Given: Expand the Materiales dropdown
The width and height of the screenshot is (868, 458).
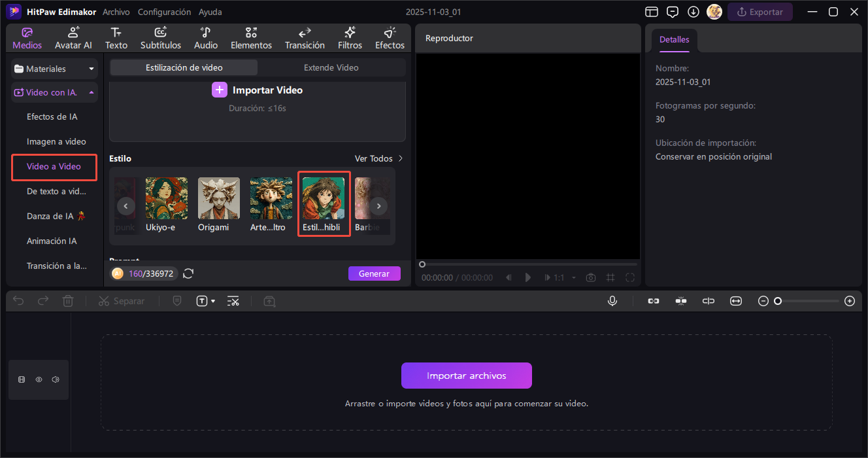Looking at the screenshot, I should (x=91, y=69).
